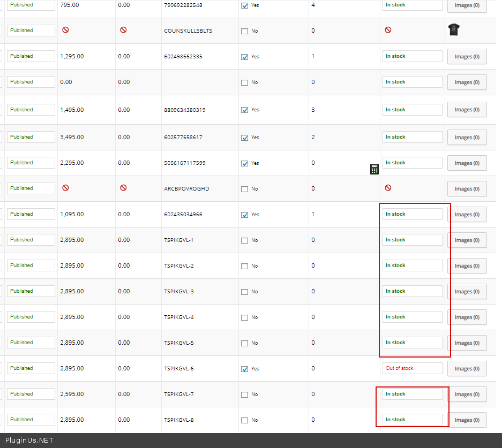This screenshot has height=448, width=502.
Task: Click the calculator icon beside the stock status
Action: coord(374,169)
